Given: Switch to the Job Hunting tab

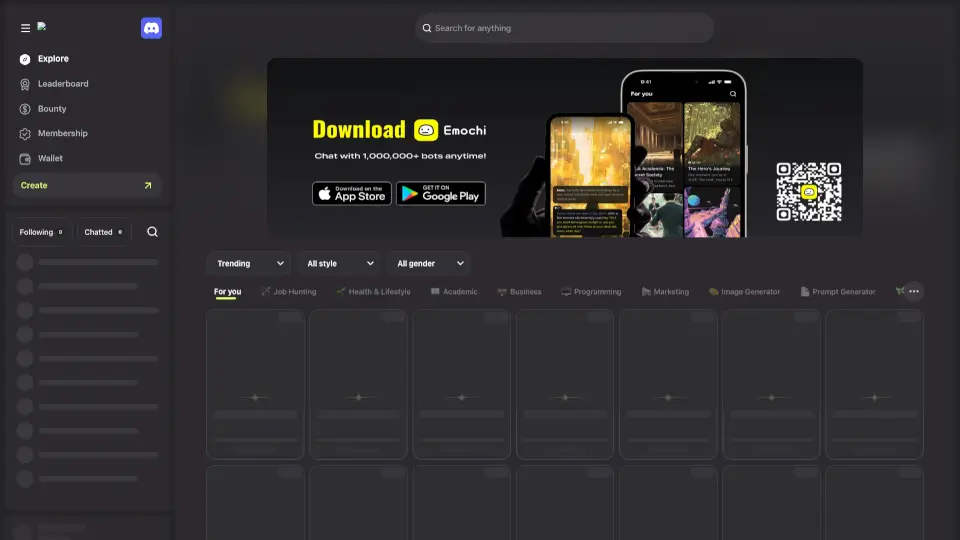Looking at the screenshot, I should (288, 292).
